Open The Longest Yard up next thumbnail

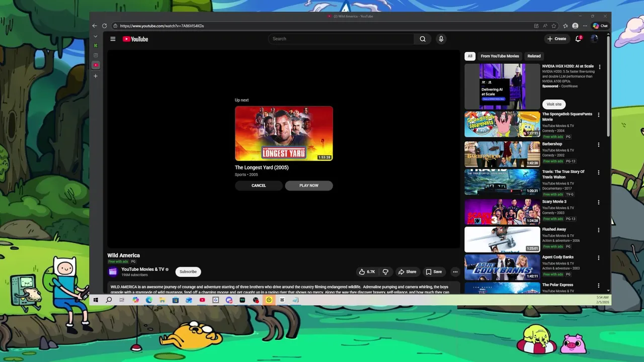tap(284, 133)
